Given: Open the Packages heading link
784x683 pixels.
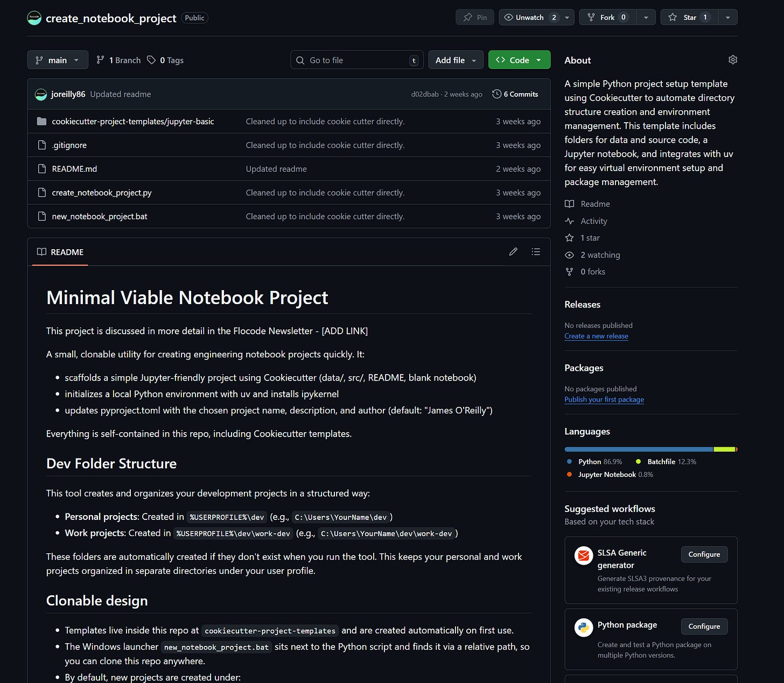Looking at the screenshot, I should pyautogui.click(x=584, y=368).
